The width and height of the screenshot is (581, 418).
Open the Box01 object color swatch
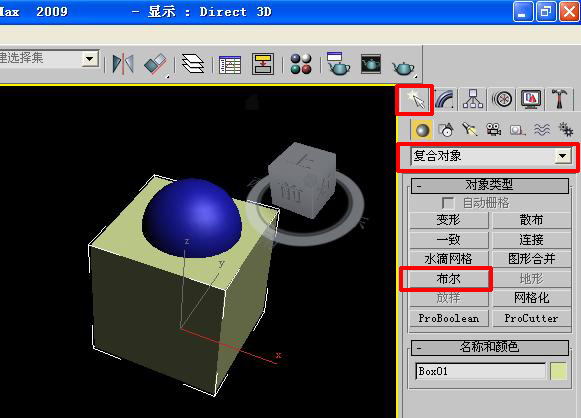click(x=558, y=371)
